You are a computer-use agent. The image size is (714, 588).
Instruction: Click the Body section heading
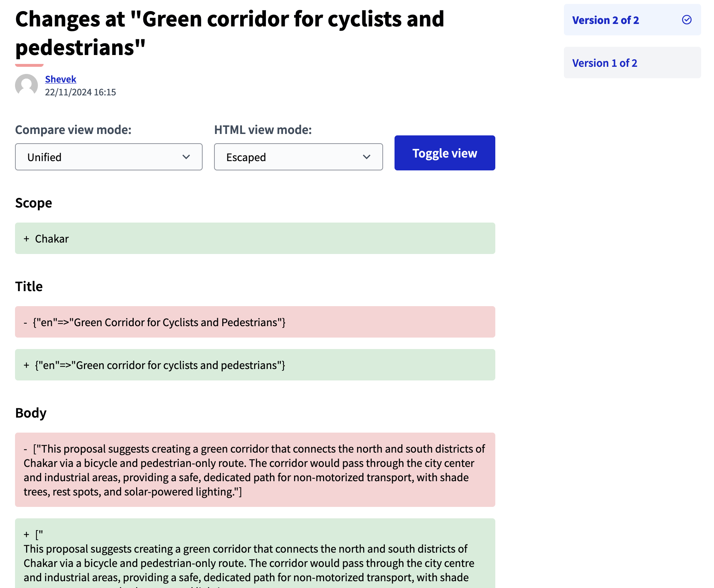[x=31, y=413]
